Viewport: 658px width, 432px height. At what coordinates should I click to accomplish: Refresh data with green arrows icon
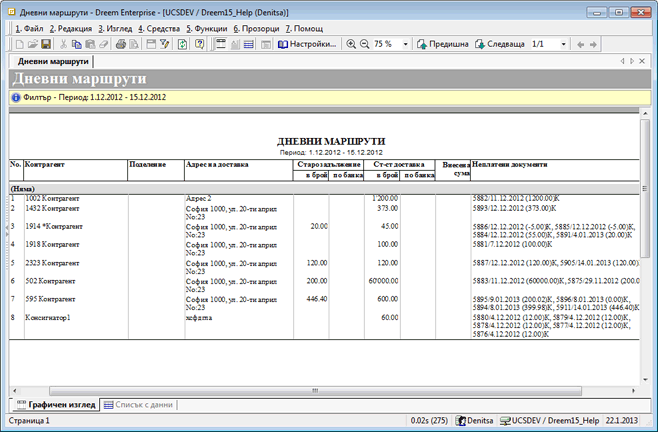click(182, 44)
